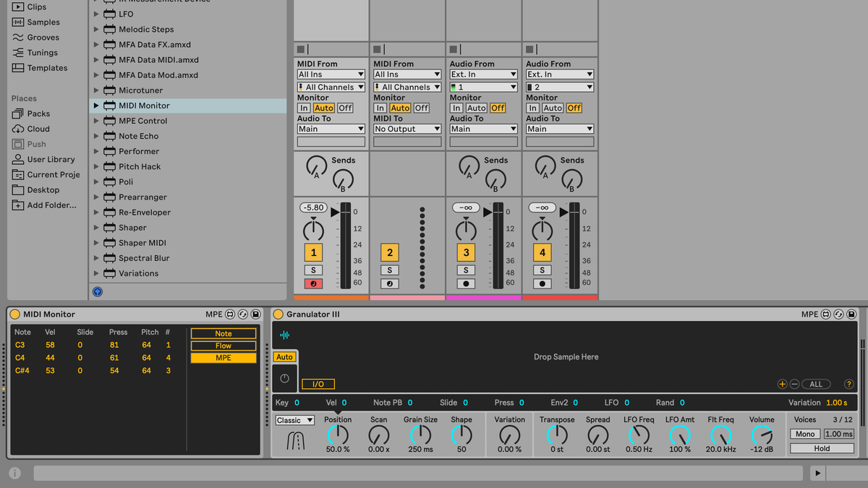Click the red arm record button on track 1
868x488 pixels.
pos(312,284)
